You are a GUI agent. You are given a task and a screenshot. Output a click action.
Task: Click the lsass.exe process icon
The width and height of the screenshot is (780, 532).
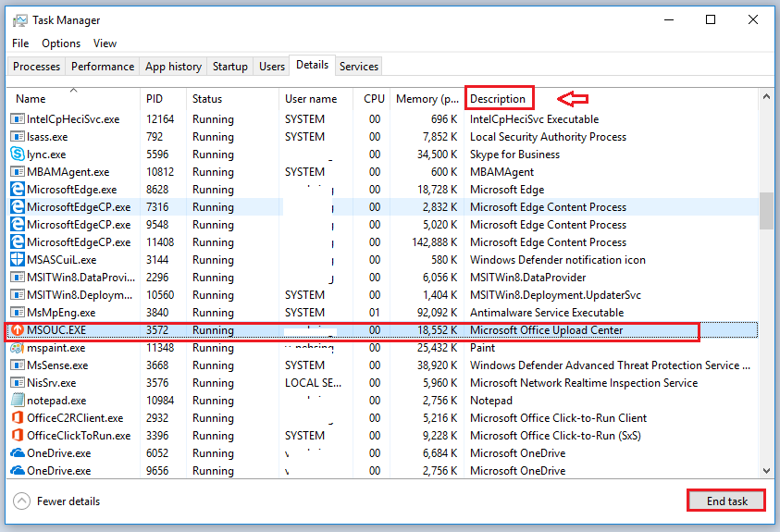pos(18,137)
